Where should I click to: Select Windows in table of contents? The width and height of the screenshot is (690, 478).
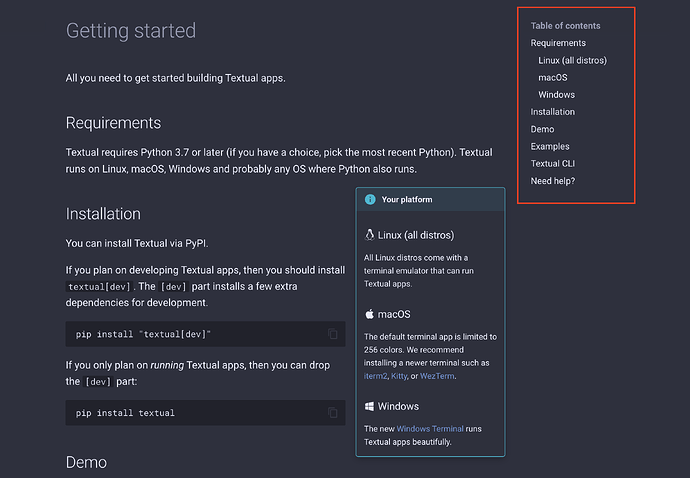tap(556, 95)
